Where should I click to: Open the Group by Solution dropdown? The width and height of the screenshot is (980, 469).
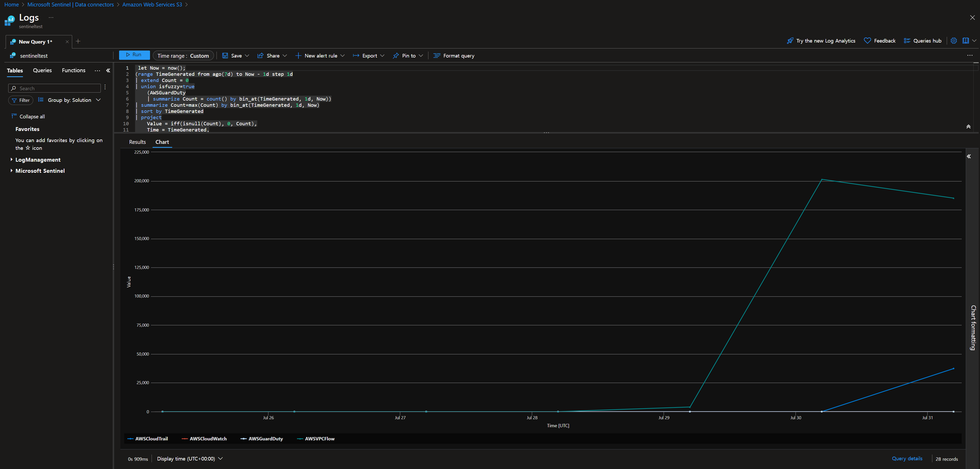click(70, 100)
